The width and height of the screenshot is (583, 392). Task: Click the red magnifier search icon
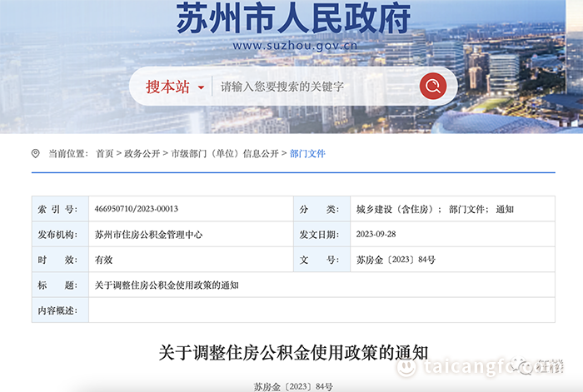(x=433, y=87)
